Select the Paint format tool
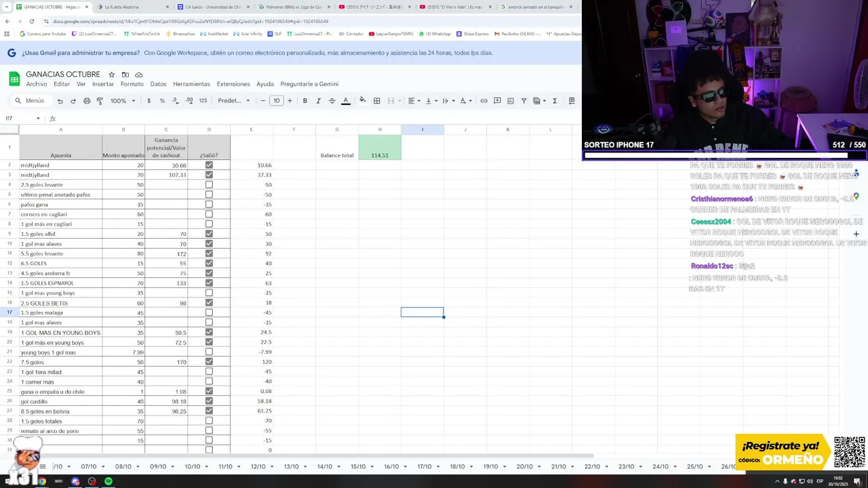Screen dimensions: 868x488 (100, 101)
